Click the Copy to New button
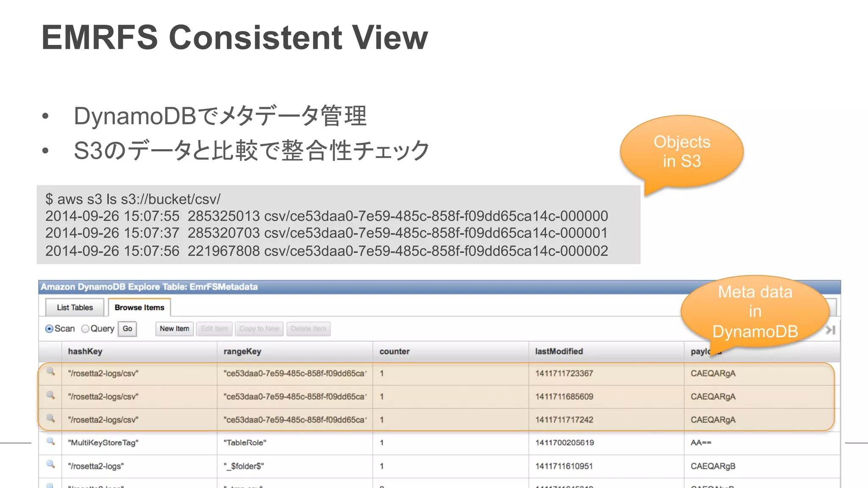 pyautogui.click(x=259, y=329)
